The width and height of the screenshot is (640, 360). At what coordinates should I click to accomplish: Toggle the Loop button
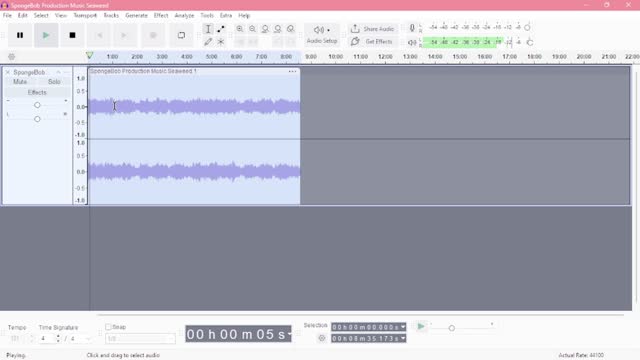[x=181, y=35]
